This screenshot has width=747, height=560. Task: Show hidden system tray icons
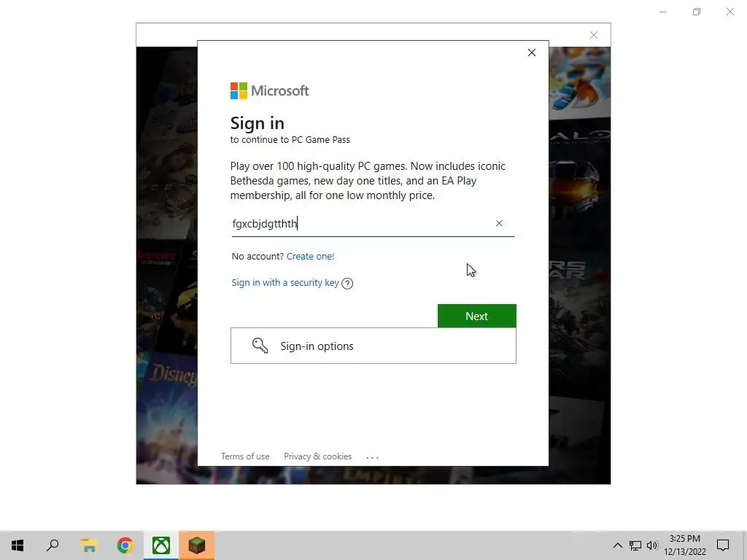pyautogui.click(x=617, y=545)
